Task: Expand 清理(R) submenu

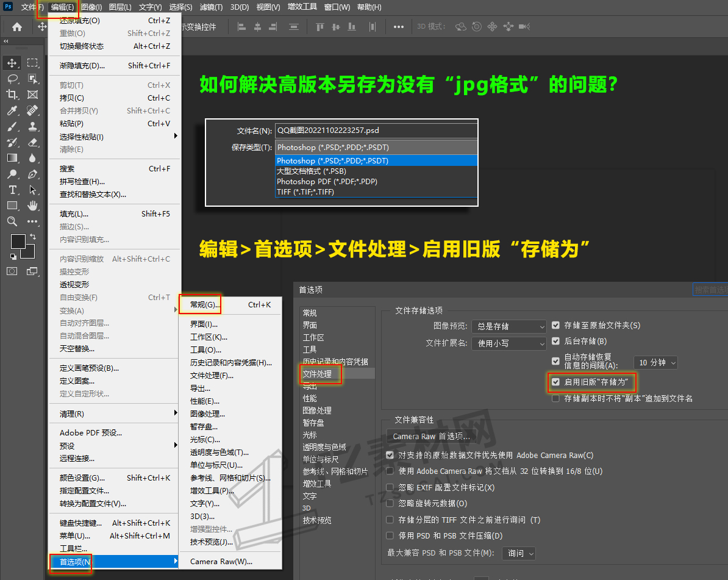Action: (115, 414)
